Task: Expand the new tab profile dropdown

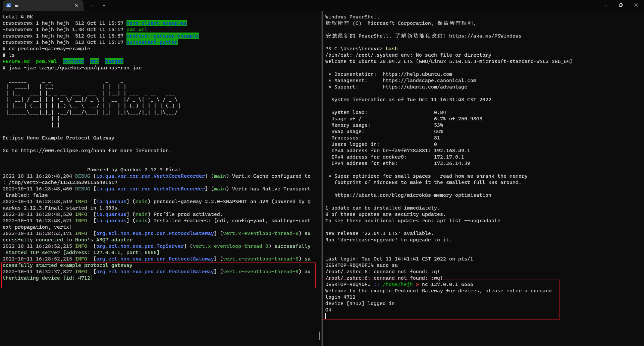Action: coord(104,5)
